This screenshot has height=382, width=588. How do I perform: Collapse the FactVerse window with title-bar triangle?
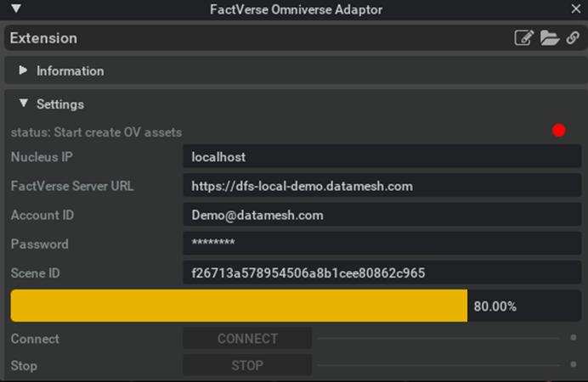pos(16,8)
